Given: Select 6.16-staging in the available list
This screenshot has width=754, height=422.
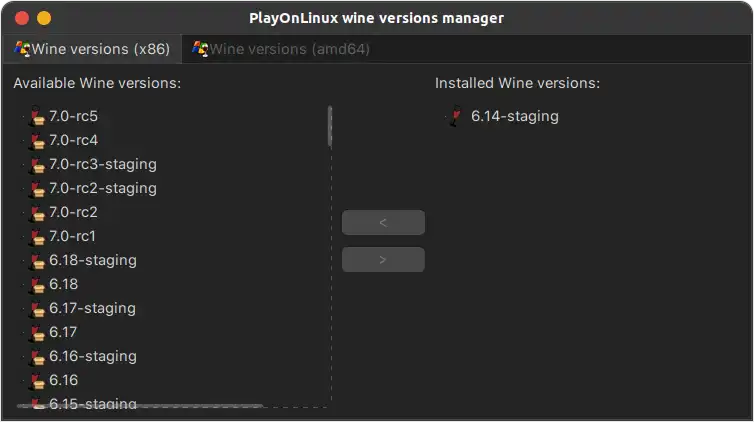Looking at the screenshot, I should 93,357.
